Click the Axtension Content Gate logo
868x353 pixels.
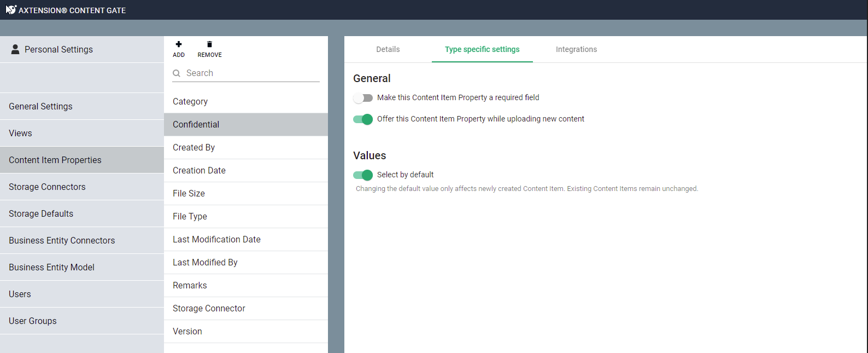11,10
